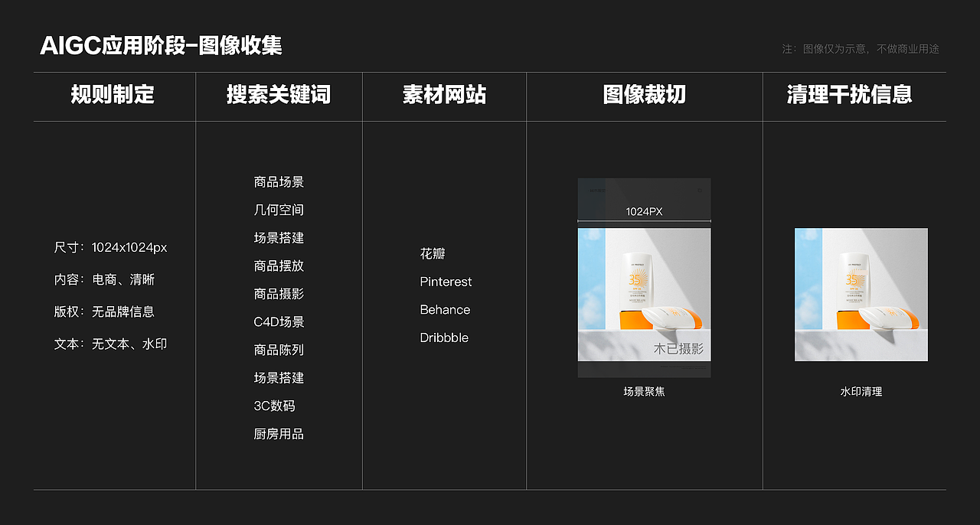The height and width of the screenshot is (525, 980).
Task: Select the 水印清理 caption
Action: click(x=861, y=391)
